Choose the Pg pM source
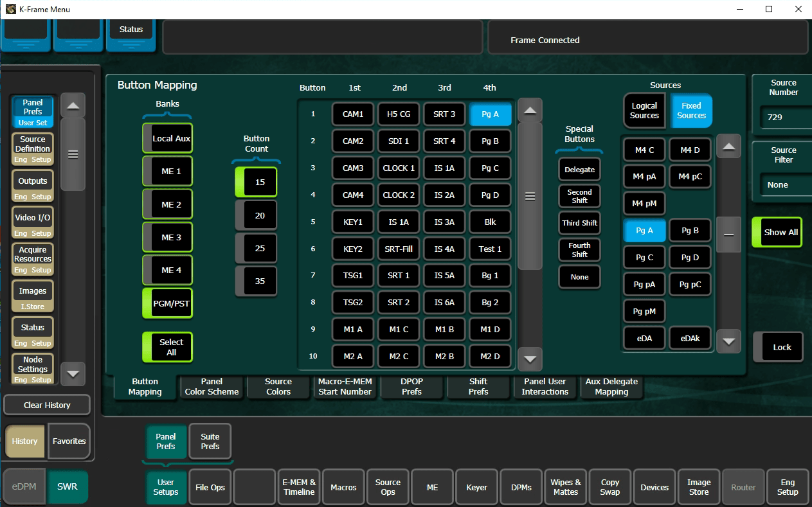Screen dimensions: 812x507 644,311
